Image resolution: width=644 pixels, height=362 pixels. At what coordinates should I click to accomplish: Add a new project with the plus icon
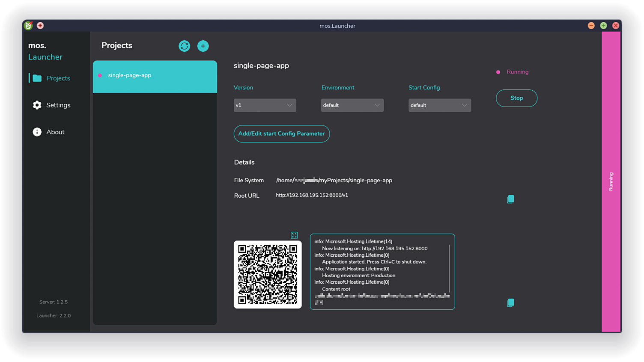pyautogui.click(x=203, y=46)
